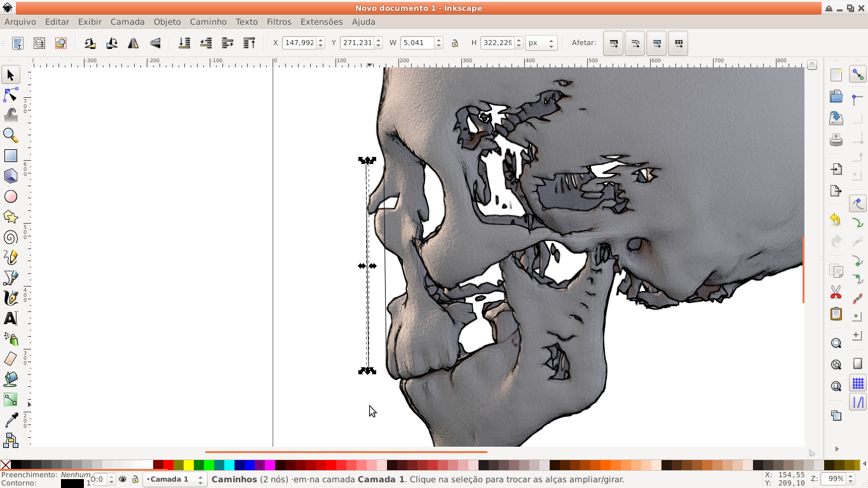Open the Filtros menu
The height and width of the screenshot is (488, 868).
[x=279, y=22]
